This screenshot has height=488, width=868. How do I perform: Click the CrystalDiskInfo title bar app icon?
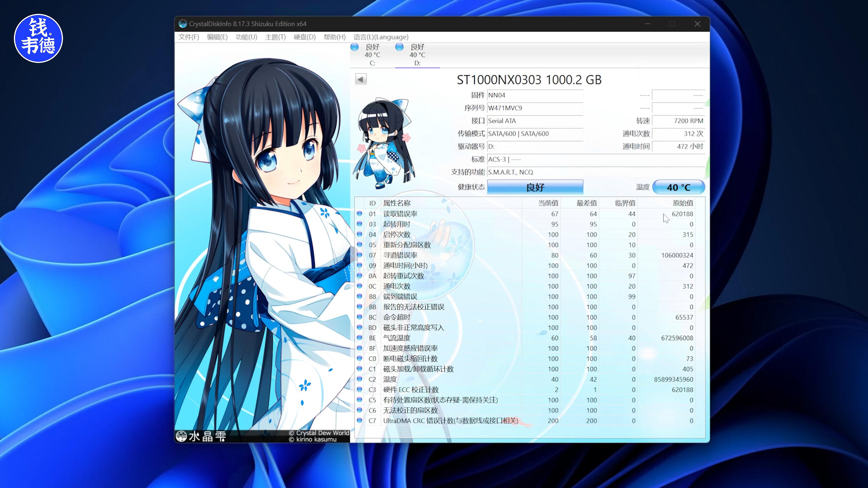(183, 23)
